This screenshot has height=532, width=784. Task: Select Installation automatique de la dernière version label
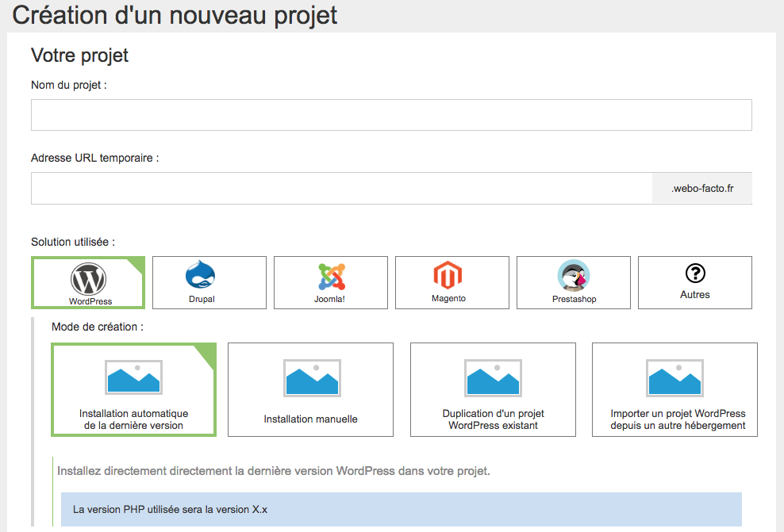pos(133,419)
